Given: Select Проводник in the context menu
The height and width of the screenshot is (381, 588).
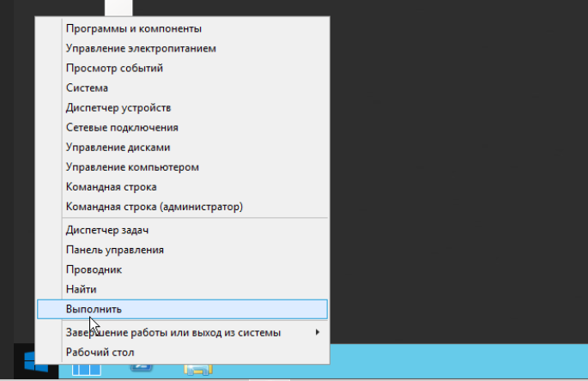Looking at the screenshot, I should [94, 269].
